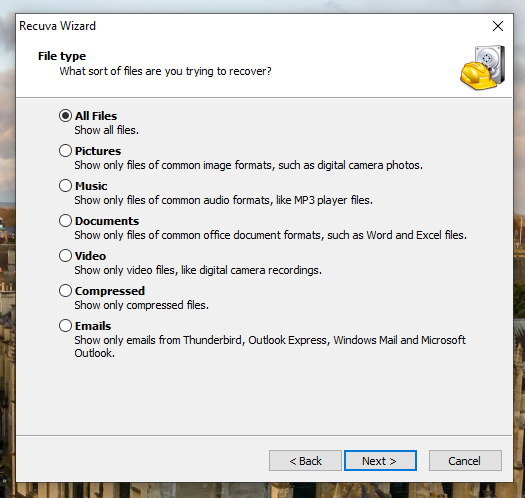Choose the Compressed files option
Screen dimensions: 525x498
65,291
